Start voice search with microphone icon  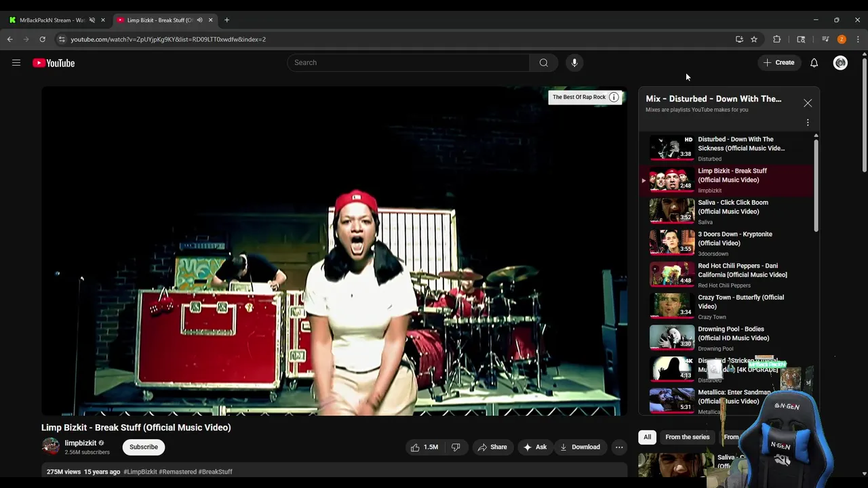(x=574, y=63)
